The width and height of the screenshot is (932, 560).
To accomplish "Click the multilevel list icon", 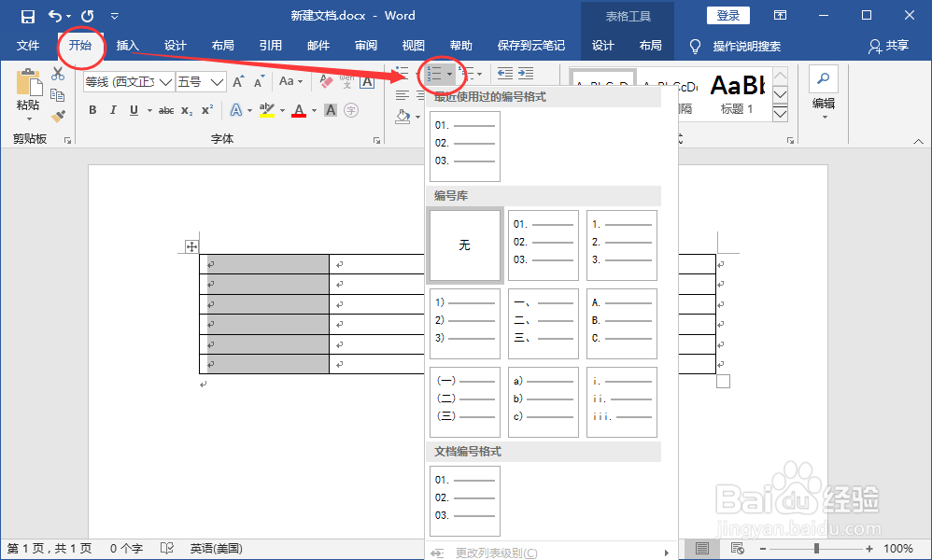I will point(467,73).
